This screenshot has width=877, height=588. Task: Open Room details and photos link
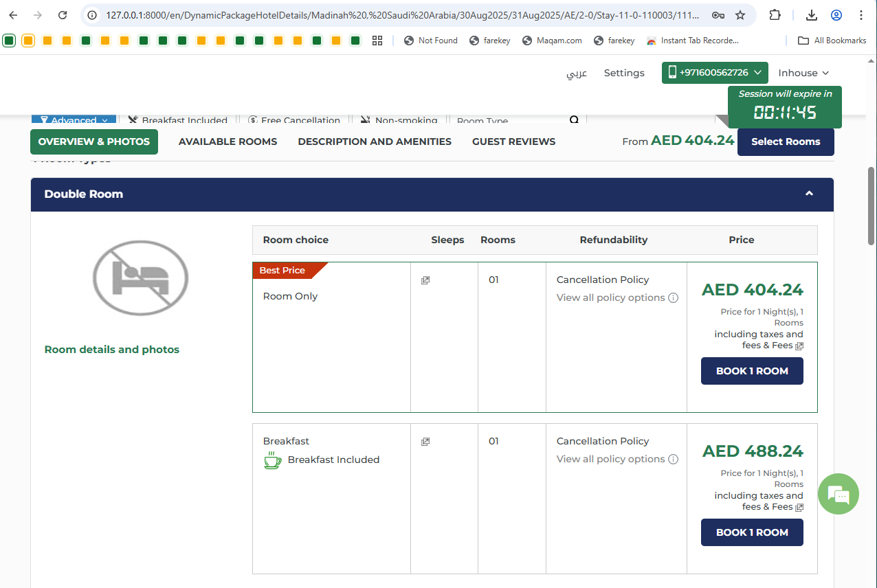[111, 350]
